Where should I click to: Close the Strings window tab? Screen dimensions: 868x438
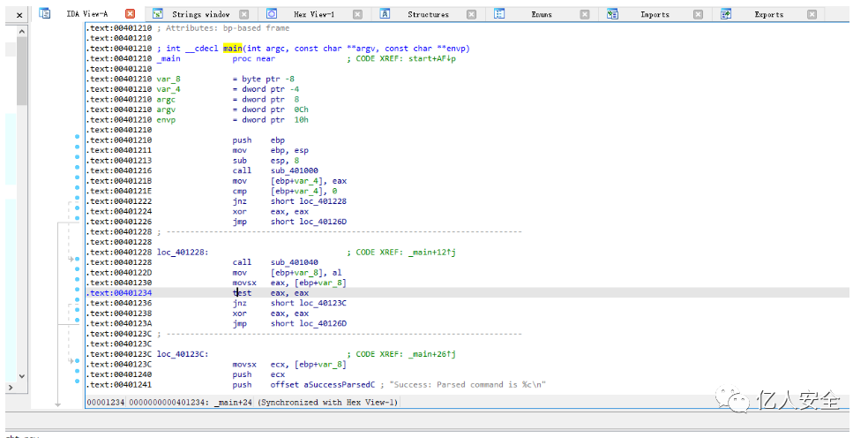pos(244,14)
